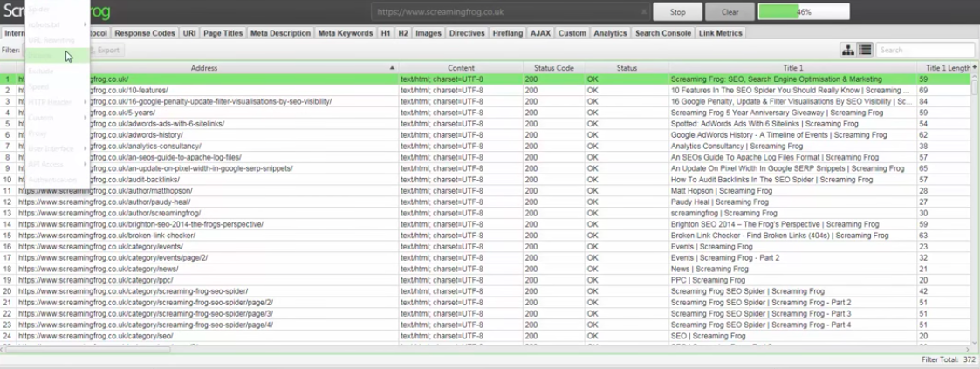980x369 pixels.
Task: Expand the API Access submenu
Action: click(57, 164)
